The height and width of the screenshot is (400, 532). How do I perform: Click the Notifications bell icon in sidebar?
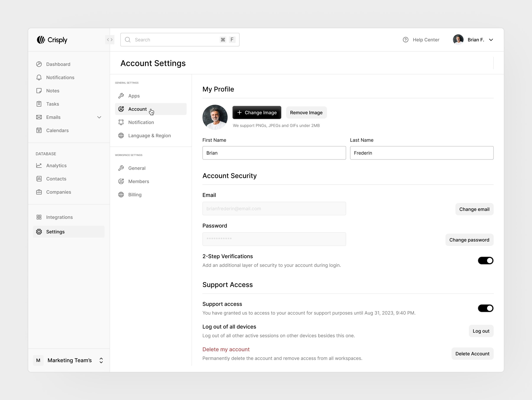click(x=39, y=77)
